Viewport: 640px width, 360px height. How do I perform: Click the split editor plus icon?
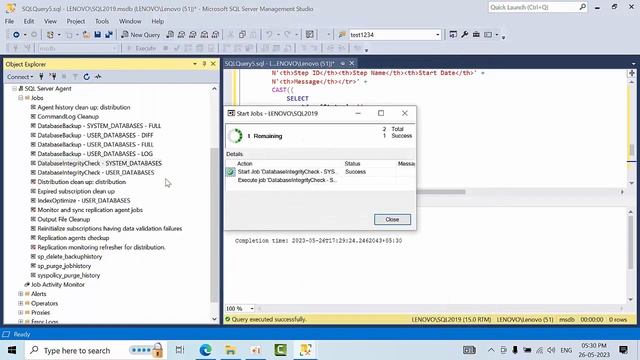(631, 73)
